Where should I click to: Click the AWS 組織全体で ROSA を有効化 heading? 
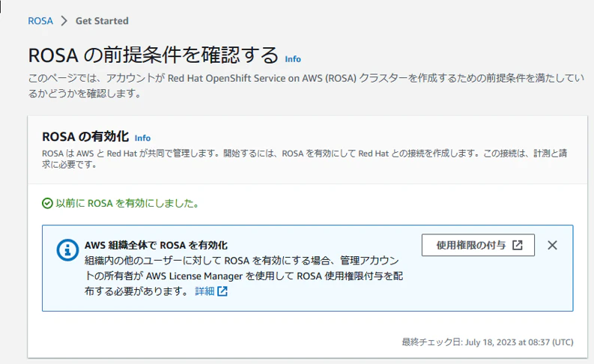tap(156, 245)
